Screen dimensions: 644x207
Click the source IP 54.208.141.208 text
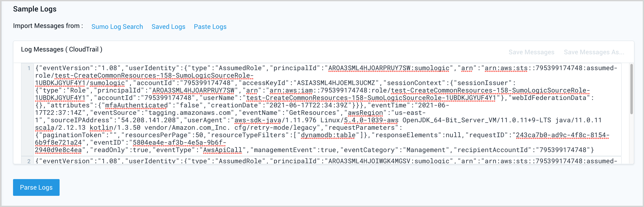pos(148,120)
